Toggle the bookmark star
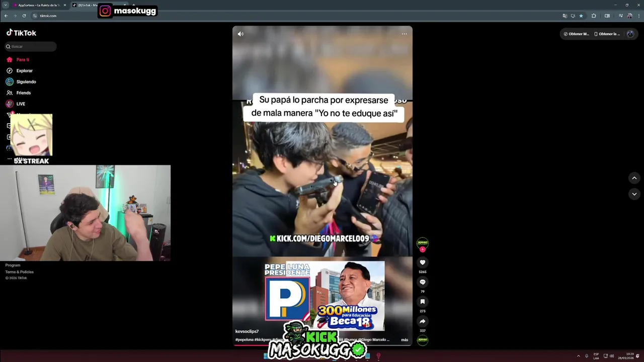This screenshot has width=644, height=362. coord(581,16)
